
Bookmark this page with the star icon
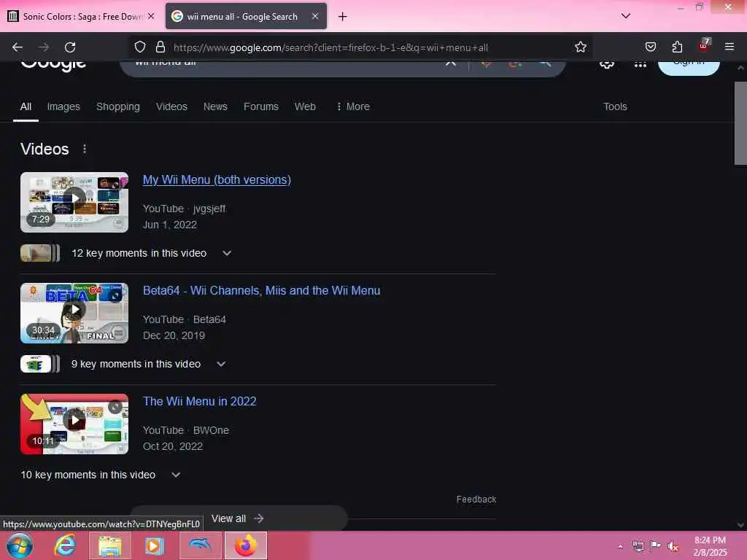580,47
